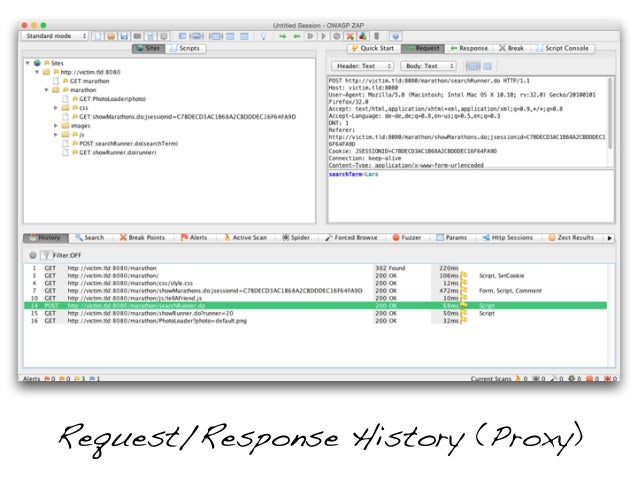Switch to the Scripts tab
The image size is (638, 479).
click(x=186, y=48)
